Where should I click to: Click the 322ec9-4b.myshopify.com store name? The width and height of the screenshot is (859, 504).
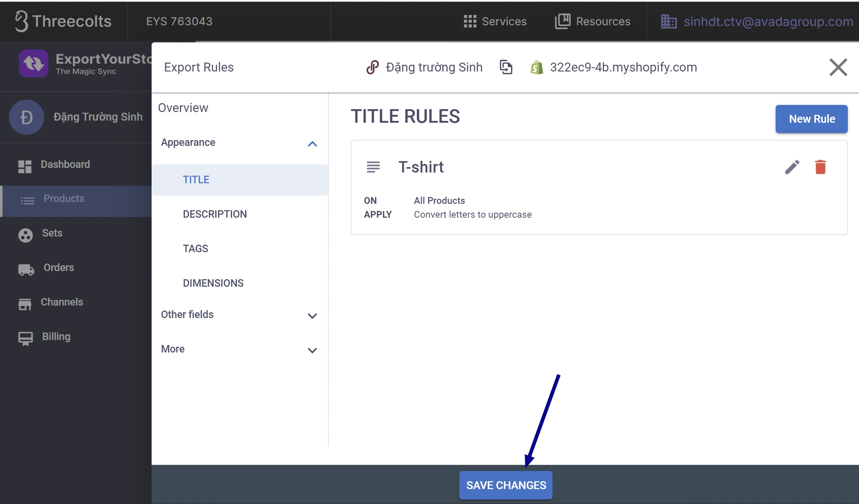coord(624,67)
